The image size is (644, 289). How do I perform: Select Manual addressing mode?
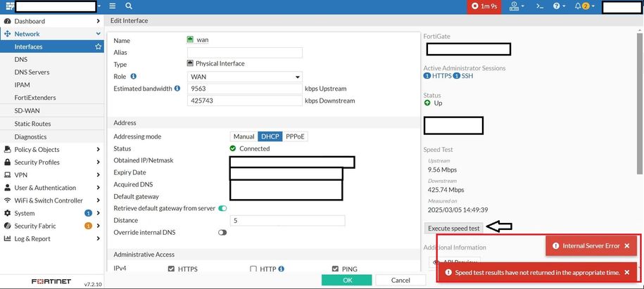(244, 136)
